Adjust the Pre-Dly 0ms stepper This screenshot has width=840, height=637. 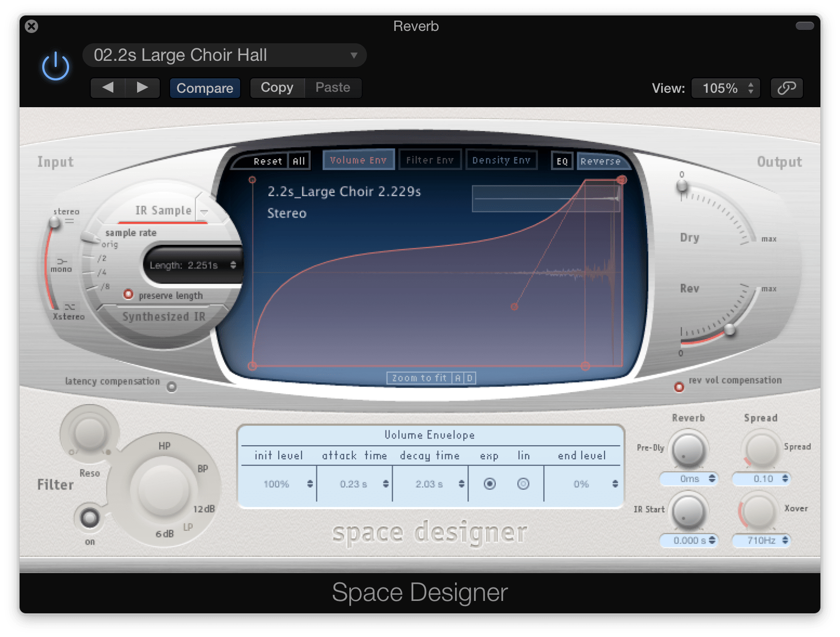click(712, 478)
